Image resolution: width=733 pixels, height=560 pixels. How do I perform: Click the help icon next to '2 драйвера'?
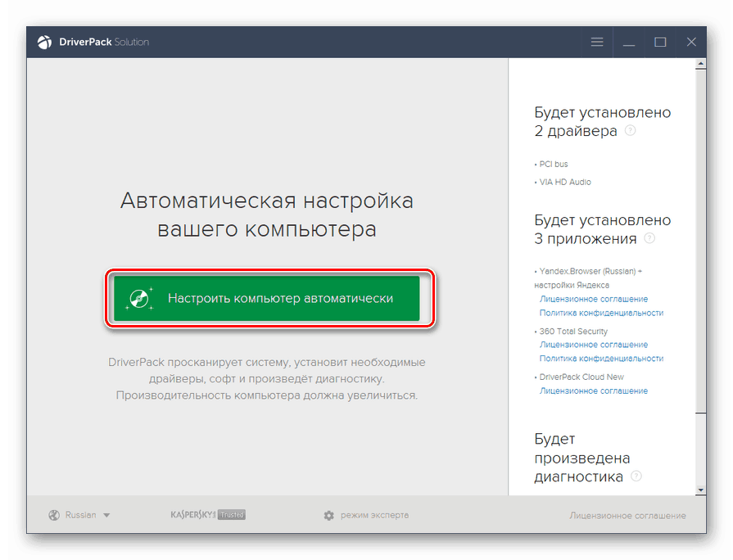[x=630, y=130]
